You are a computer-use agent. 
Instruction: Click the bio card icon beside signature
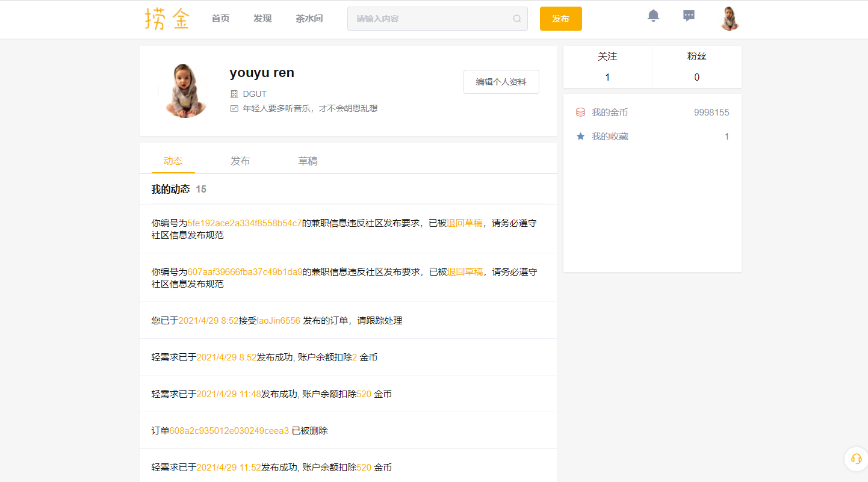pos(234,108)
